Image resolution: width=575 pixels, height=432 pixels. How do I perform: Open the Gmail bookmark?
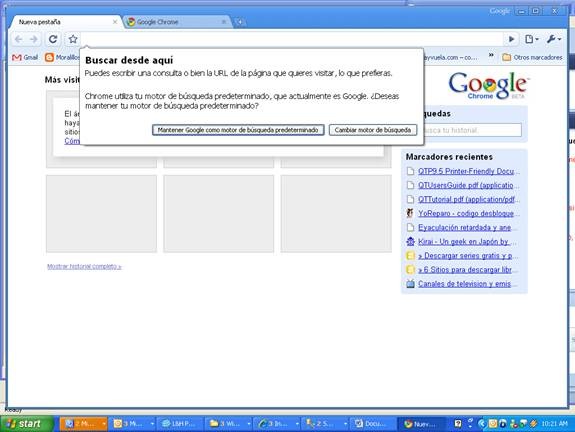click(x=25, y=58)
